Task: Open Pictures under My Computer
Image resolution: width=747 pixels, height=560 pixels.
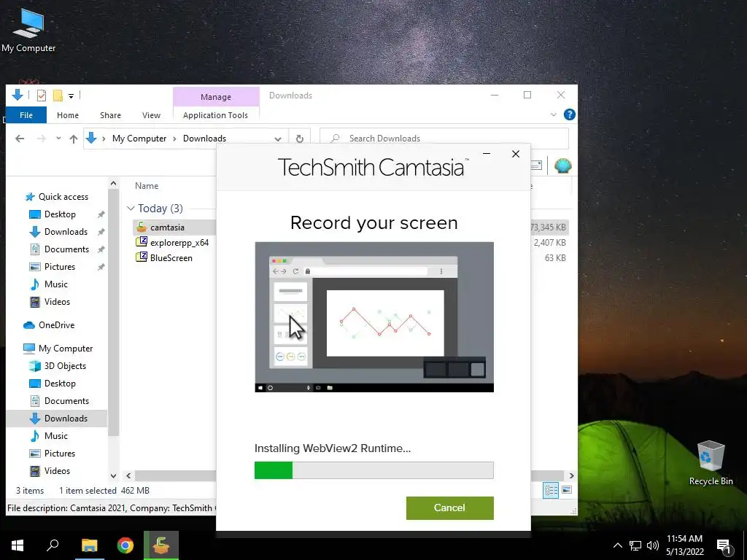Action: click(x=60, y=454)
